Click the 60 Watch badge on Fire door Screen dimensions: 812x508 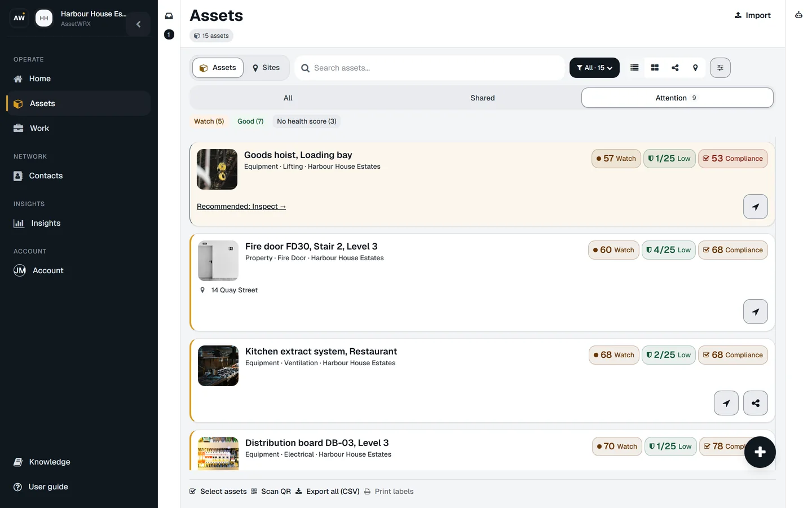click(x=614, y=250)
